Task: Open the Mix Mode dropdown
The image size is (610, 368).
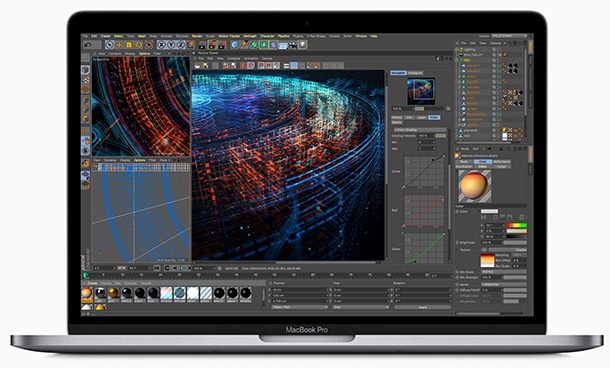Action: (x=504, y=272)
